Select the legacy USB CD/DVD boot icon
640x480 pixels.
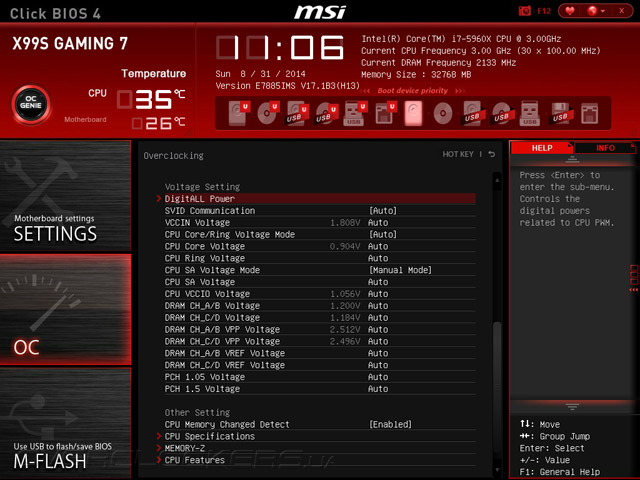(501, 113)
